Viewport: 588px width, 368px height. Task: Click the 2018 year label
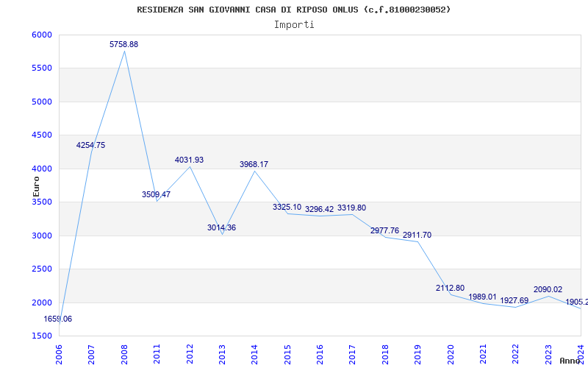pyautogui.click(x=385, y=355)
